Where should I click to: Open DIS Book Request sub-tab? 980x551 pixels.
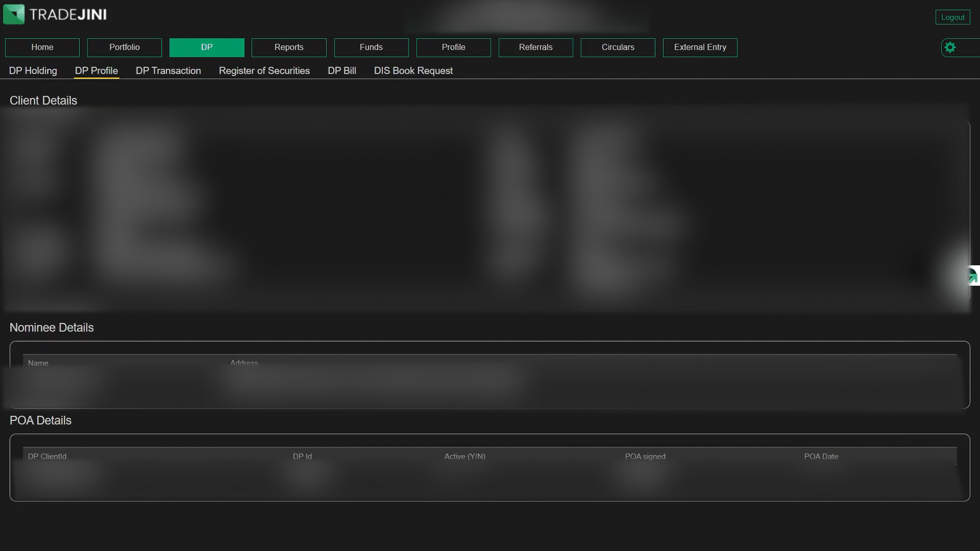(413, 71)
